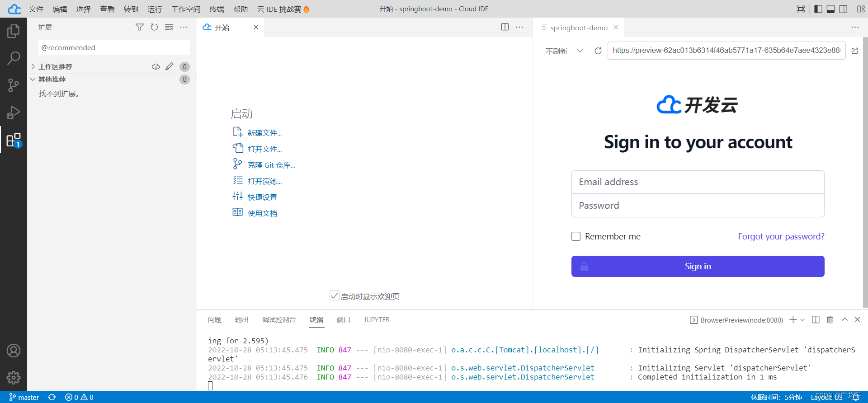Switch to the 输出 panel tab
Image resolution: width=868 pixels, height=403 pixels.
click(242, 320)
